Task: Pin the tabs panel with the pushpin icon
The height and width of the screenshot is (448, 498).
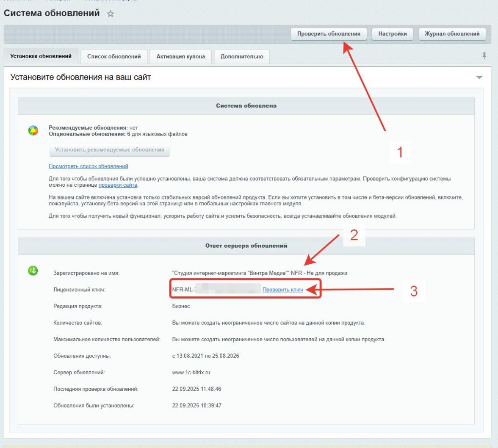Action: pyautogui.click(x=484, y=56)
